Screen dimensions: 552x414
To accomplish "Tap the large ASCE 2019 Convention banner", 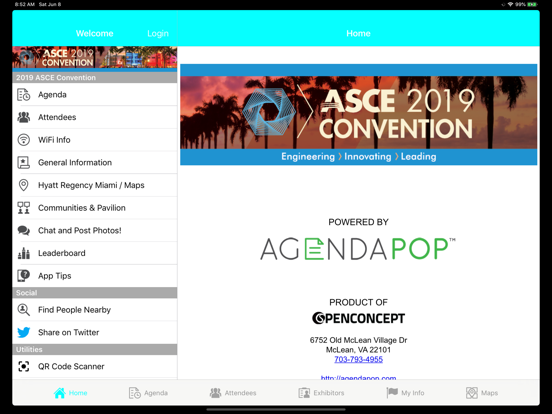I will coord(358,114).
